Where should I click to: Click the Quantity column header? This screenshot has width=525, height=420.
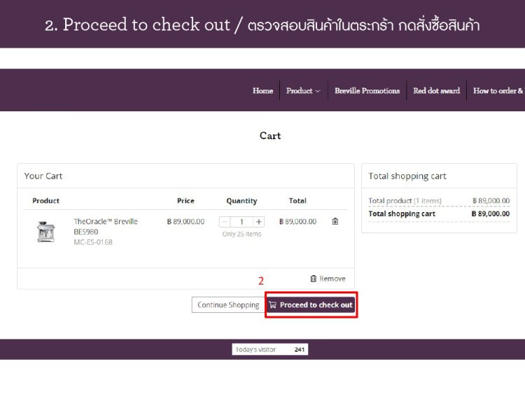tap(241, 201)
